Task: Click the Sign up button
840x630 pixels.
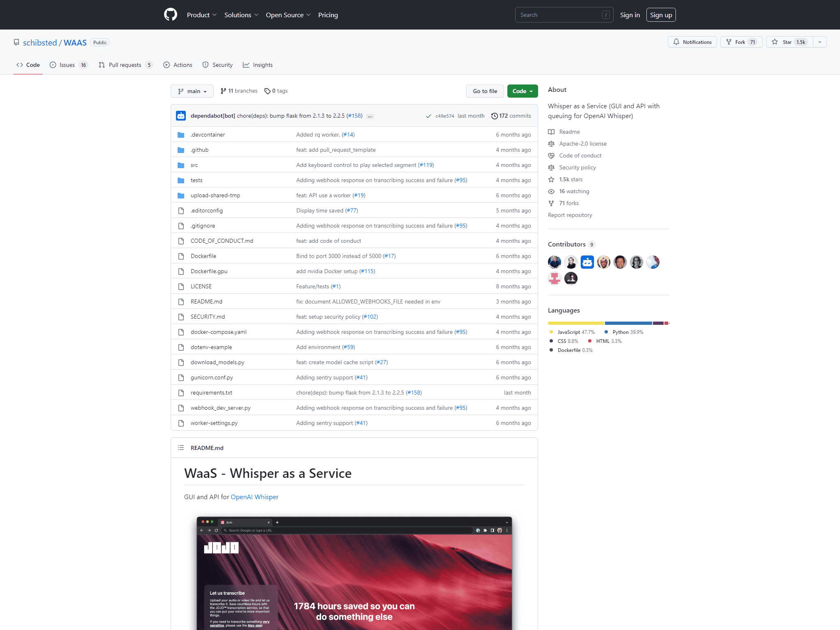Action: 661,15
